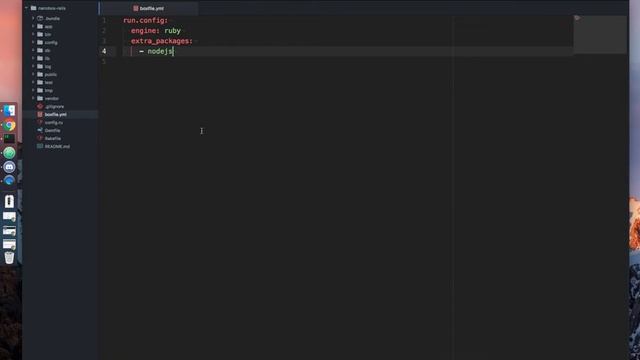The image size is (640, 360).
Task: Click the yml icon in the boxfile.yml tab
Action: tap(136, 8)
